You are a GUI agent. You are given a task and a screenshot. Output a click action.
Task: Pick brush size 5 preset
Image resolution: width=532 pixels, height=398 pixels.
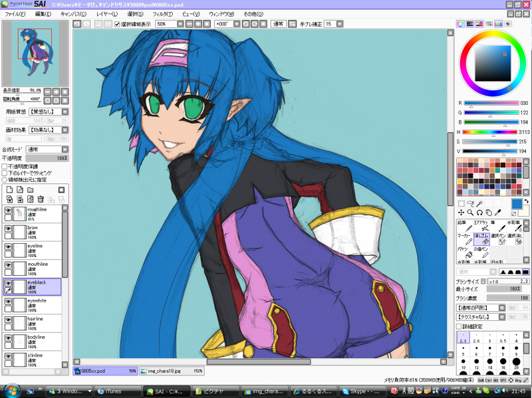pos(463,351)
